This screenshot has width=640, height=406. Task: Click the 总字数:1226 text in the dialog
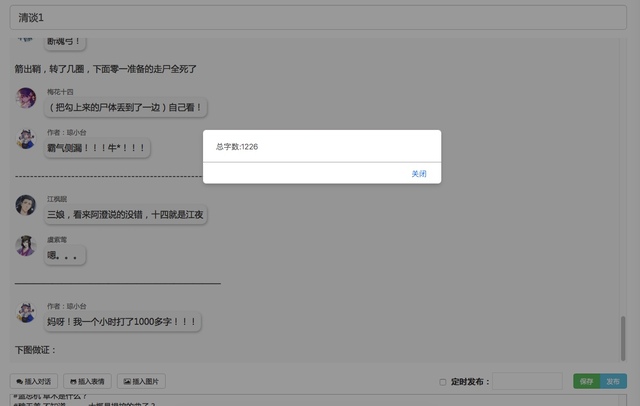(x=237, y=147)
